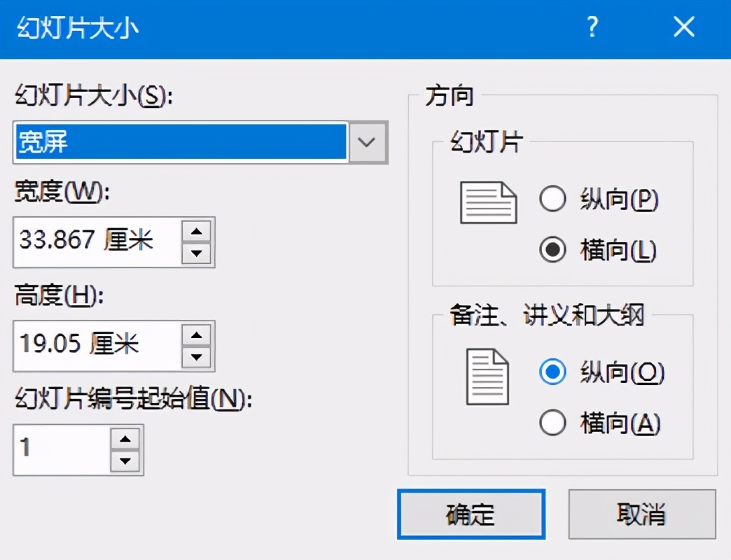The height and width of the screenshot is (560, 731).
Task: Click the slide landscape orientation page icon
Action: point(488,203)
